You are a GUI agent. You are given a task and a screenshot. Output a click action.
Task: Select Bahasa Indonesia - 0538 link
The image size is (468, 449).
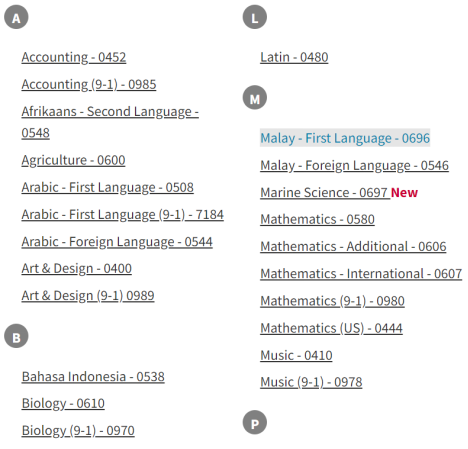coord(93,377)
